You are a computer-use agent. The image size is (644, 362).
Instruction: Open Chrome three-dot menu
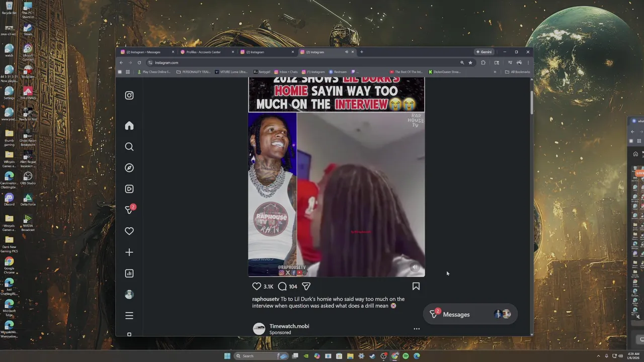point(528,62)
